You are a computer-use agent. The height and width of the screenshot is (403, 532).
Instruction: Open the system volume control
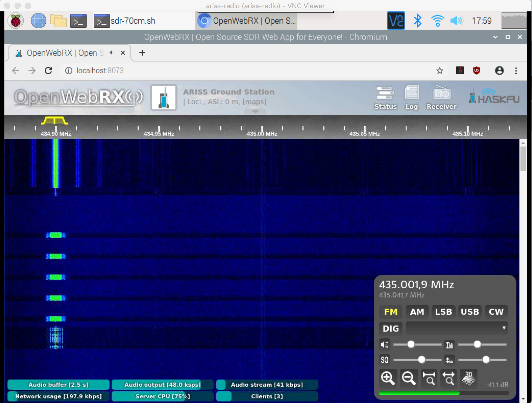[x=456, y=21]
